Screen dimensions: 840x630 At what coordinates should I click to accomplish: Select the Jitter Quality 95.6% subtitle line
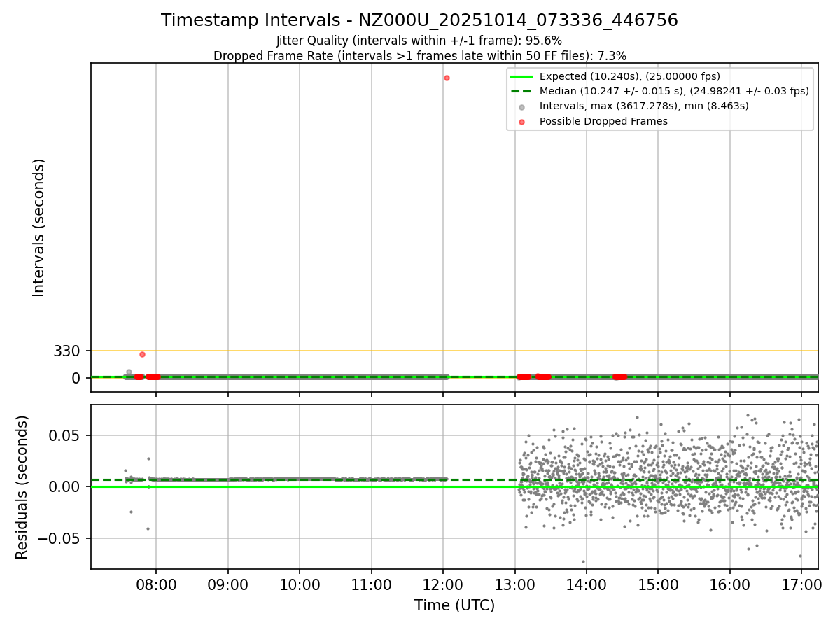click(x=419, y=41)
